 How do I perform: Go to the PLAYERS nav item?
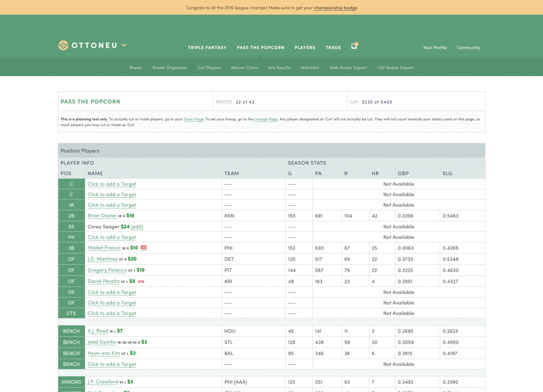pyautogui.click(x=305, y=47)
